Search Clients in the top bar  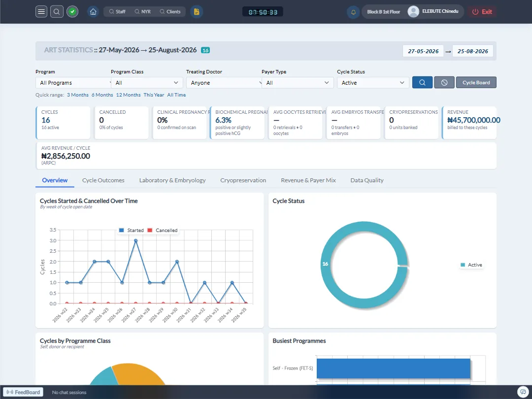170,11
